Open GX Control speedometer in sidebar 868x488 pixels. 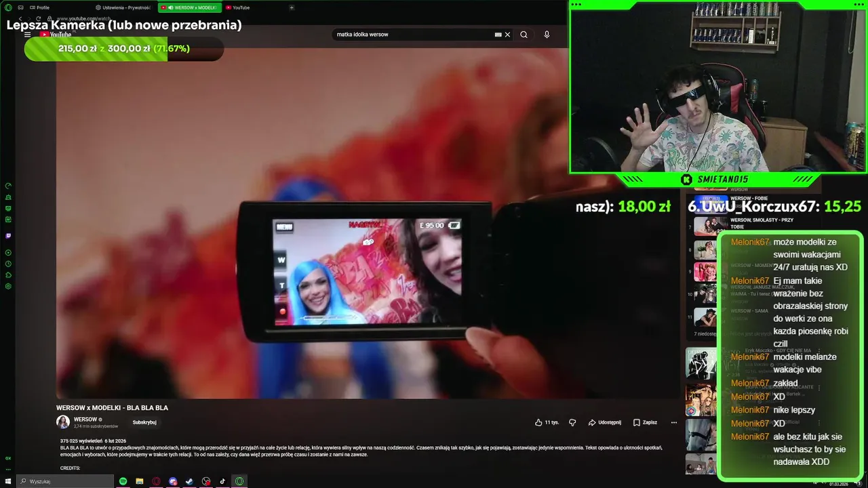pyautogui.click(x=8, y=186)
